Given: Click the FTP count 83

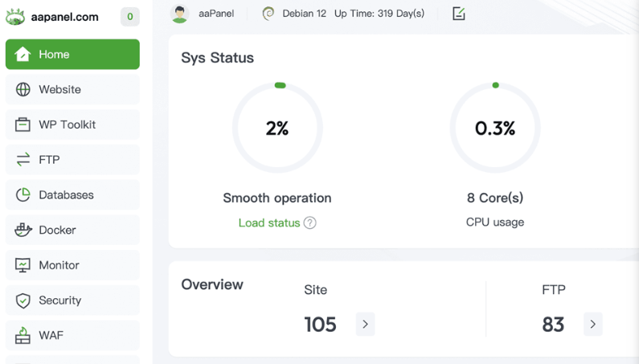Looking at the screenshot, I should (553, 325).
